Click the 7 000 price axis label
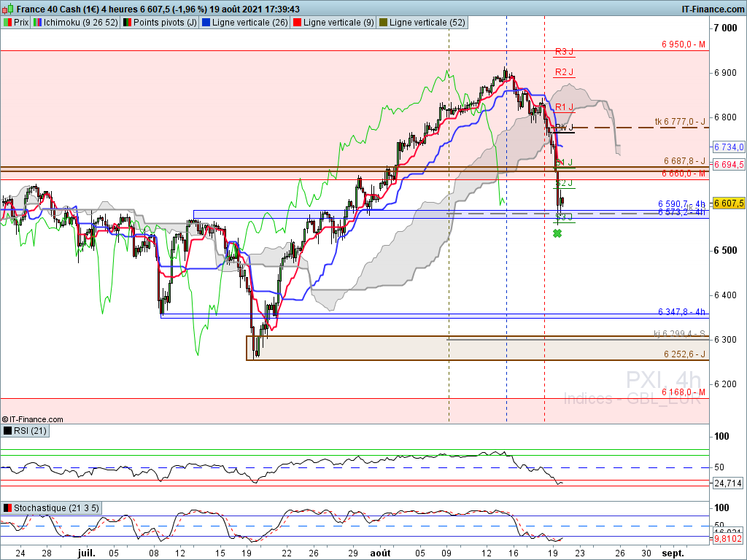 point(725,28)
